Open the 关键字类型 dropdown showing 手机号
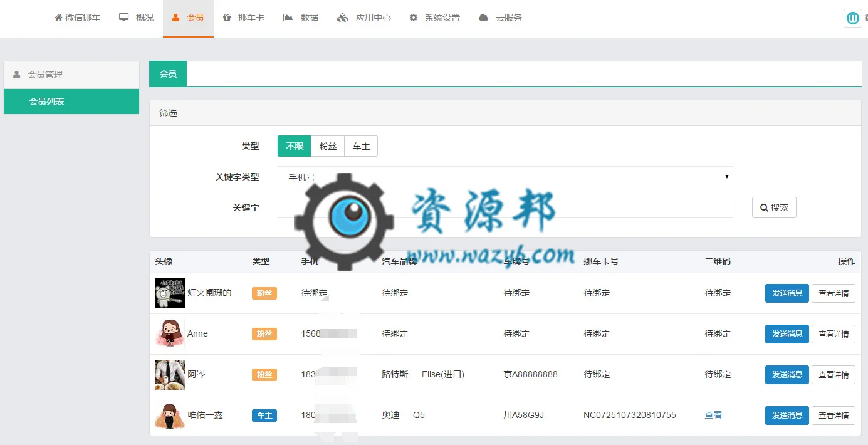This screenshot has height=445, width=868. [505, 177]
